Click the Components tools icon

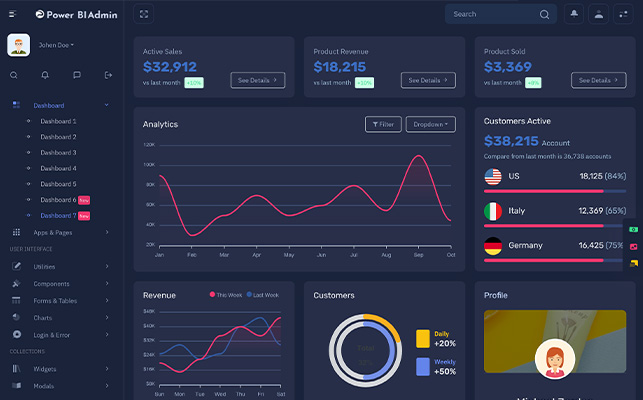click(x=16, y=283)
